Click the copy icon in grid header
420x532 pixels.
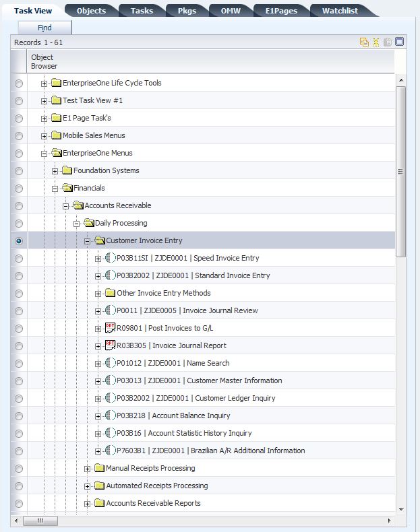(365, 42)
